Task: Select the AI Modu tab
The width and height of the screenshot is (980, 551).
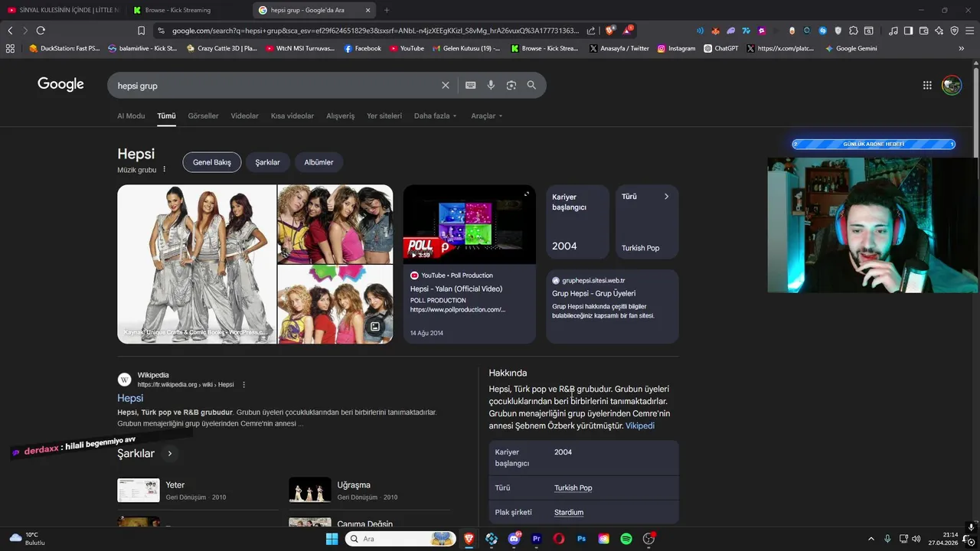Action: (x=131, y=116)
